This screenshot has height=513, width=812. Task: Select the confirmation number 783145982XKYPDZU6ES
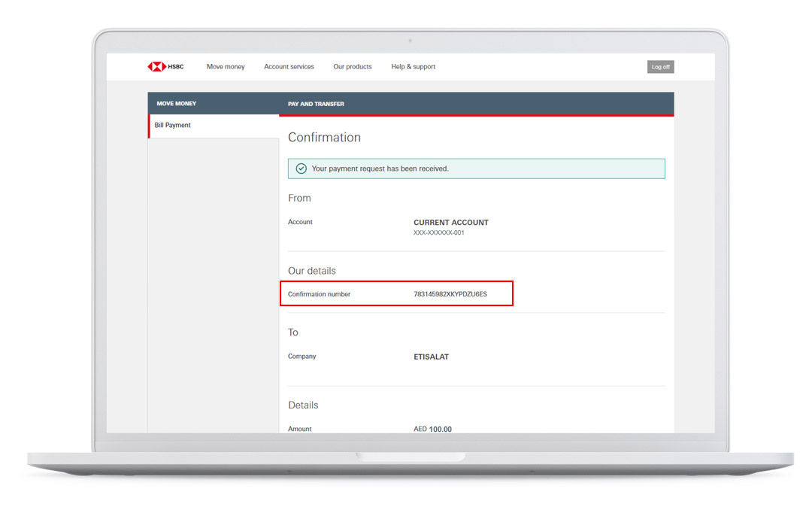pyautogui.click(x=450, y=294)
